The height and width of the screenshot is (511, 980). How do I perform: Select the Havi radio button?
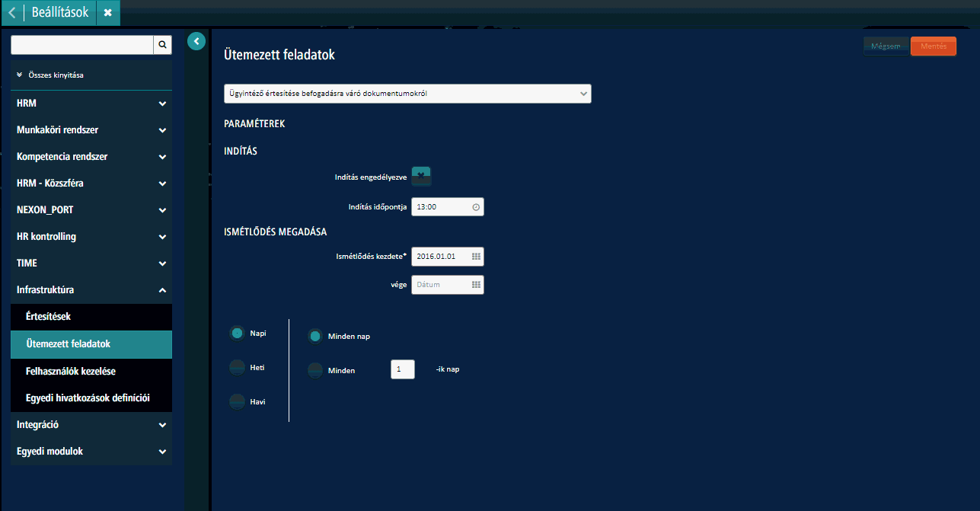coord(238,401)
